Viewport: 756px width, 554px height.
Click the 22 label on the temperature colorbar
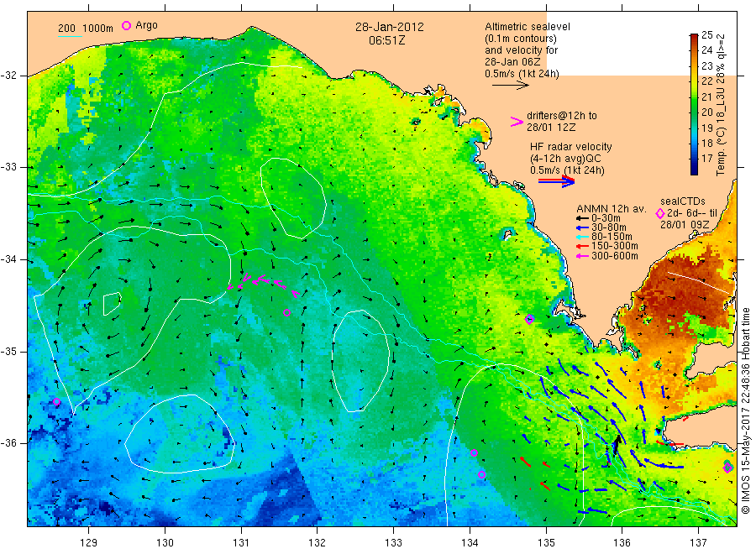[706, 81]
